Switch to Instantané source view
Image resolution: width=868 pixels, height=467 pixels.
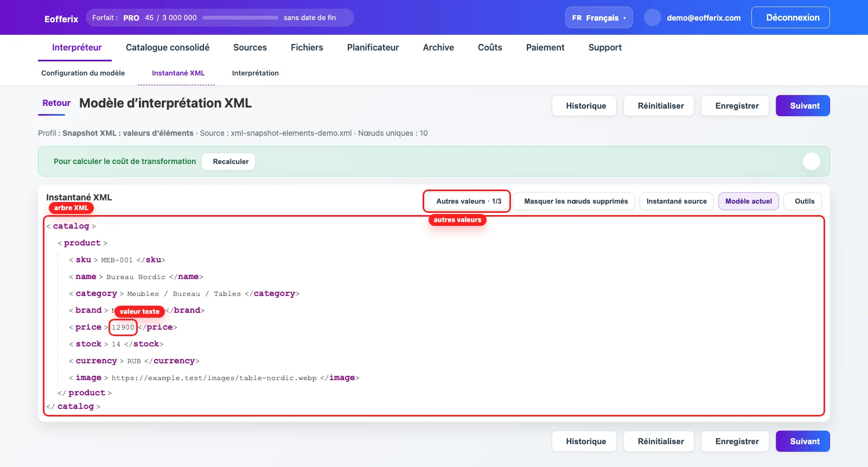[x=676, y=201]
